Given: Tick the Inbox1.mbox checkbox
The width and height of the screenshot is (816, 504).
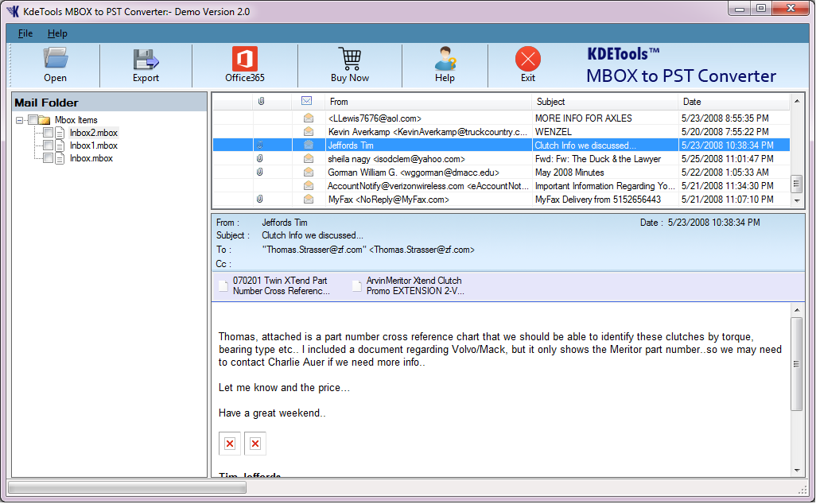Looking at the screenshot, I should [x=49, y=145].
